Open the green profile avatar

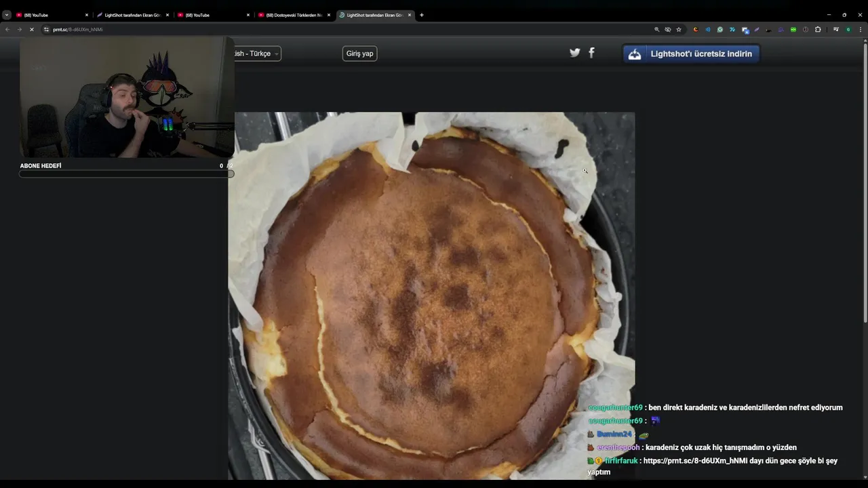pyautogui.click(x=848, y=30)
